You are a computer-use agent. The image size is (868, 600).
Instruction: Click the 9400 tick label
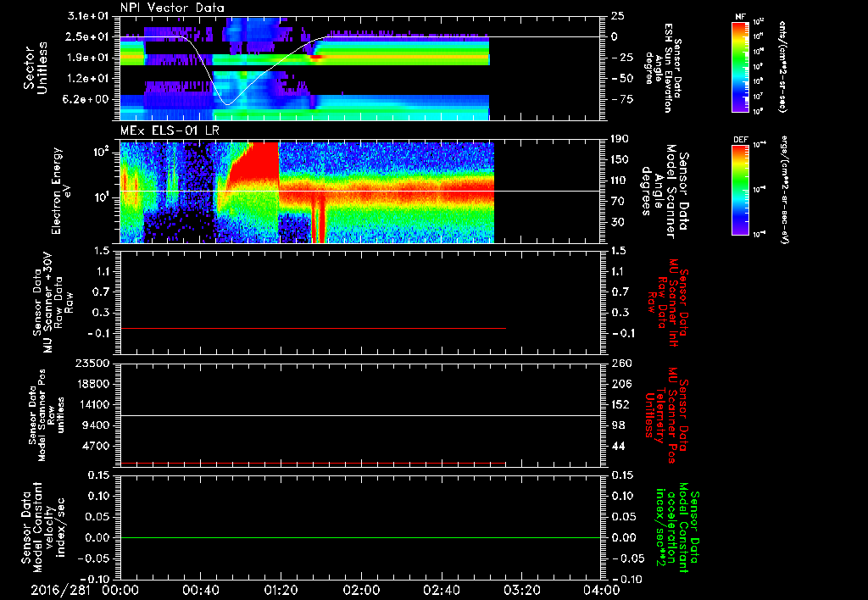pos(95,425)
